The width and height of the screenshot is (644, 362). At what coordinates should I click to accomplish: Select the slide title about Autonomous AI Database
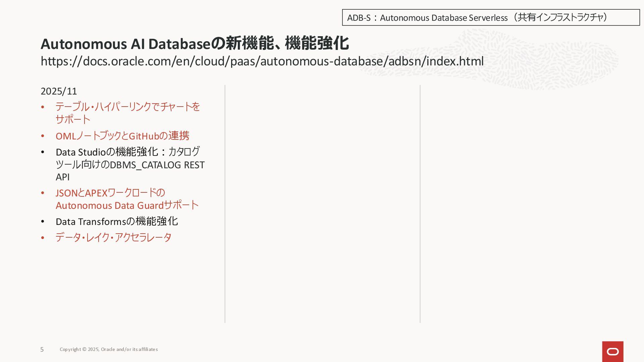point(195,44)
